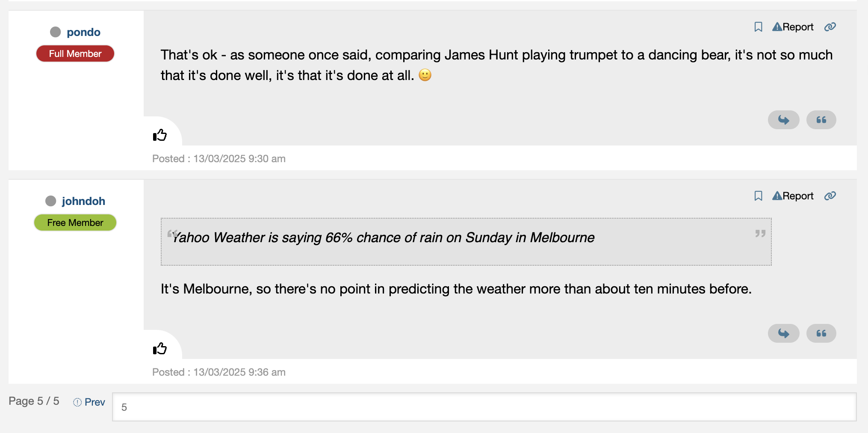This screenshot has height=433, width=868.
Task: Click the smiley emoji in pondo's post
Action: coord(425,75)
